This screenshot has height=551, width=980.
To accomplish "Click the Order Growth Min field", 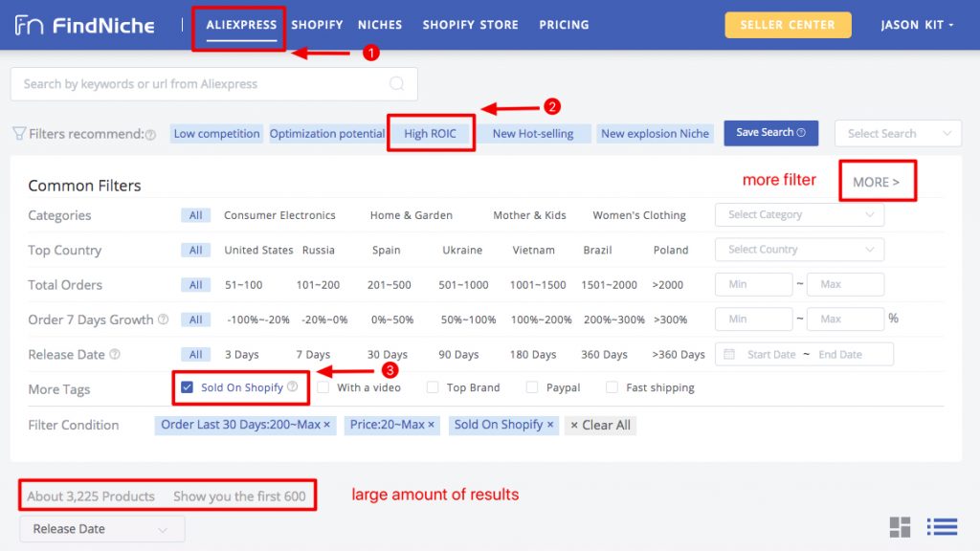I will [x=754, y=320].
